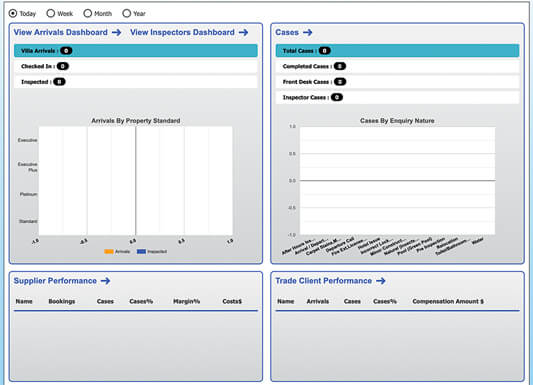This screenshot has height=385, width=533.
Task: Sort trade client table by Cases column
Action: tap(352, 301)
